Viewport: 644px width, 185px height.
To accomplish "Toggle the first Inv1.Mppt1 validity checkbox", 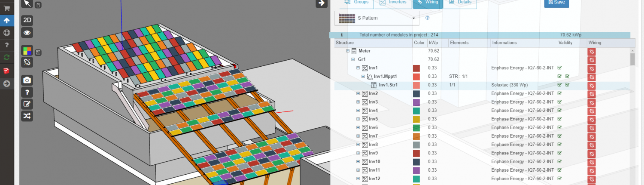I will tap(560, 76).
